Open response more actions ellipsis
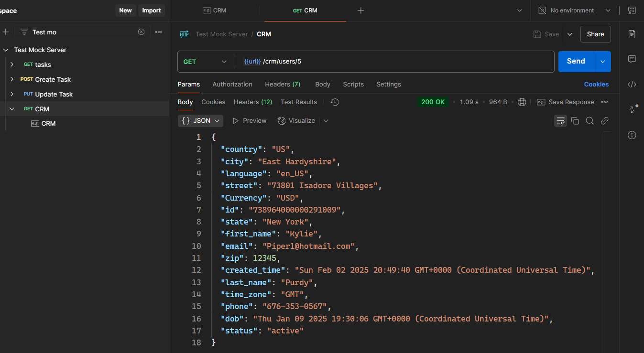The width and height of the screenshot is (644, 353). (605, 102)
